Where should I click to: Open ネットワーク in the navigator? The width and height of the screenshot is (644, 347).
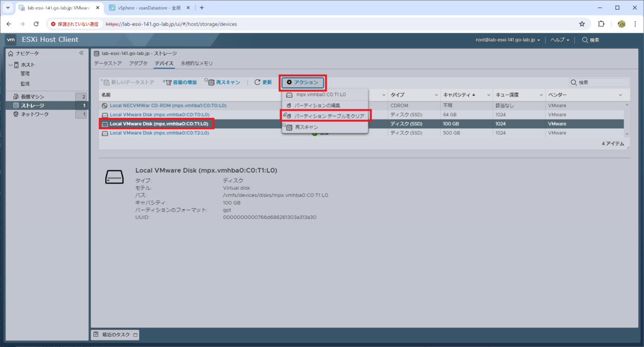coord(34,115)
